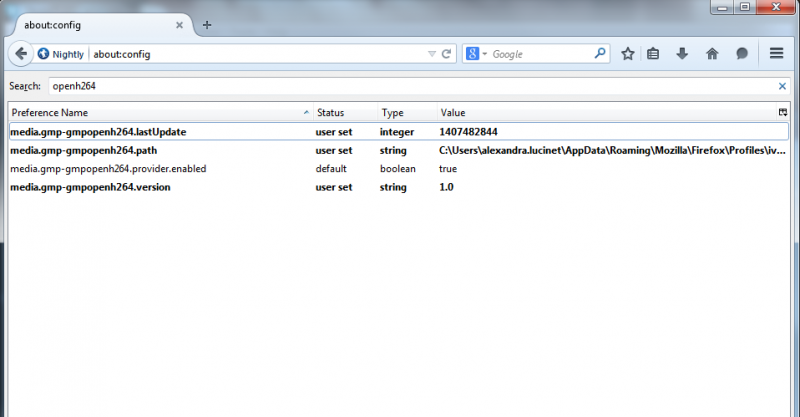Sort by Type column header

(407, 113)
